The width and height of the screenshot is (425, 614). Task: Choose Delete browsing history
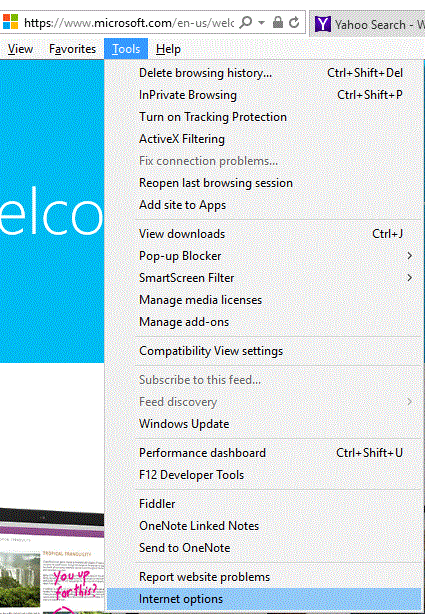click(x=264, y=73)
